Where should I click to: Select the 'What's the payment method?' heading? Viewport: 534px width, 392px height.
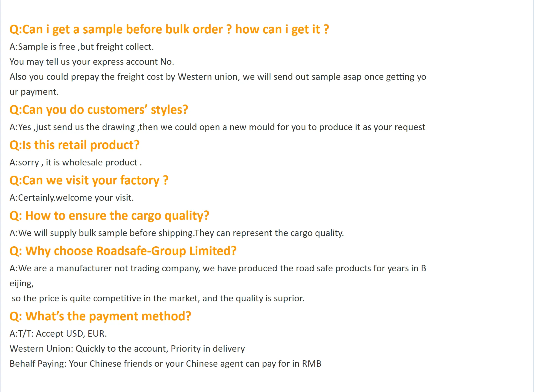click(x=100, y=316)
